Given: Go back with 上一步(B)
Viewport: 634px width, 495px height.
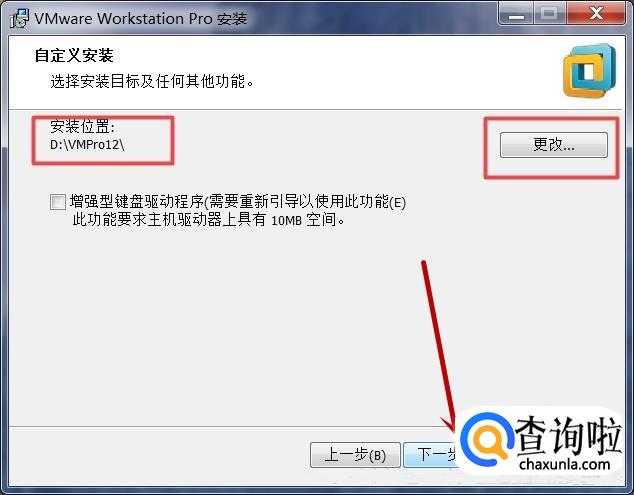Looking at the screenshot, I should click(x=355, y=455).
